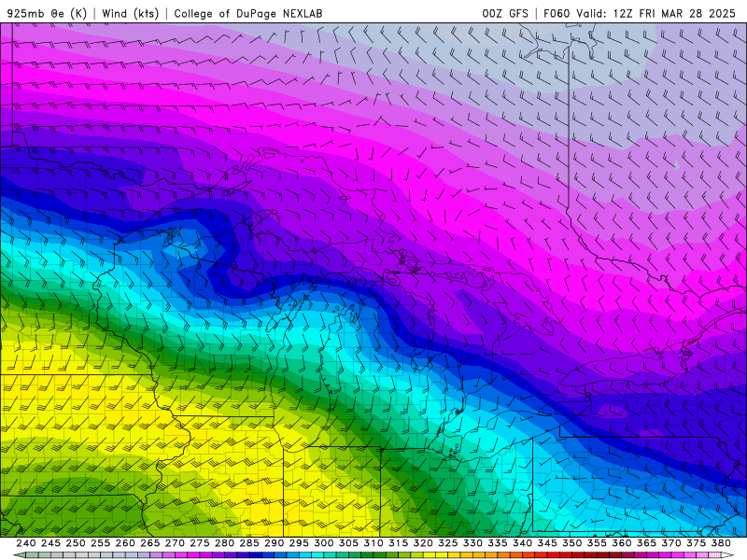
Task: Select the 305 color scale number
Action: (348, 543)
